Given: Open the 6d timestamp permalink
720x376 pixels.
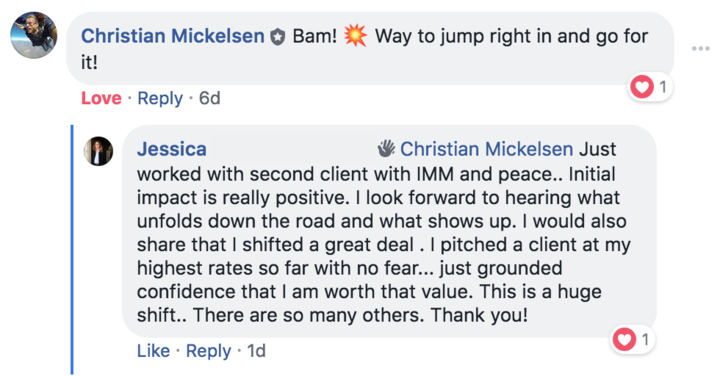Looking at the screenshot, I should [209, 98].
